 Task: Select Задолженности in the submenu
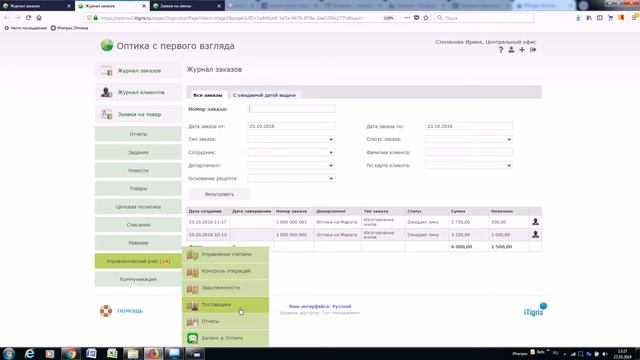[225, 288]
